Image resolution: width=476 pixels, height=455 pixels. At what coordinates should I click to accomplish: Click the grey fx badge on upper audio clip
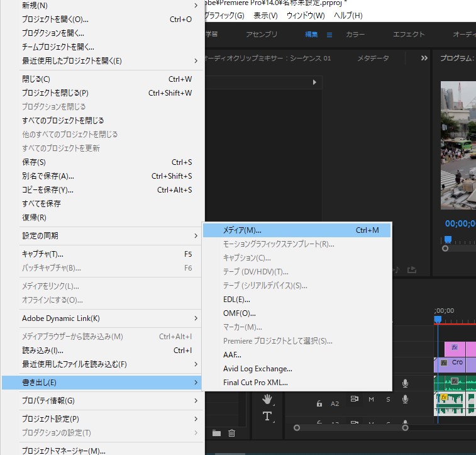(x=455, y=381)
